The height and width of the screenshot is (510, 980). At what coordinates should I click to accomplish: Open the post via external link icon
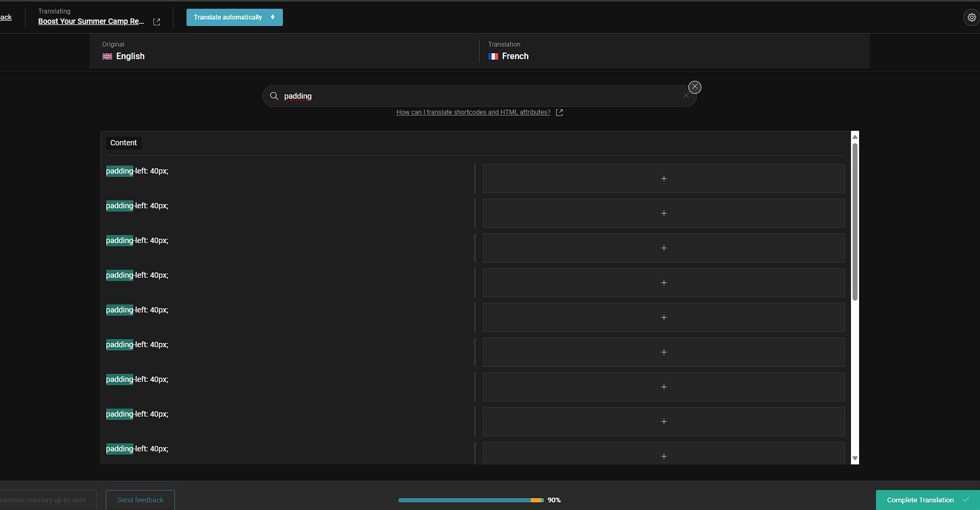click(157, 22)
